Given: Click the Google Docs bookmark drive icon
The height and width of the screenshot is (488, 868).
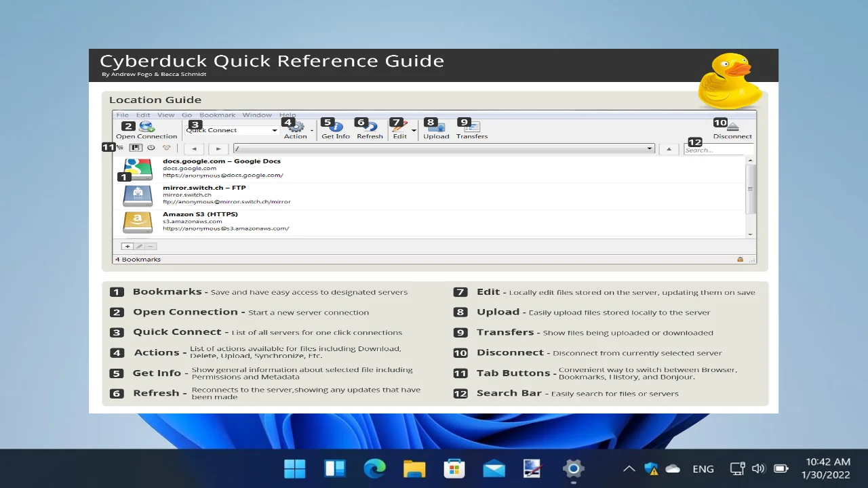Looking at the screenshot, I should pos(138,169).
